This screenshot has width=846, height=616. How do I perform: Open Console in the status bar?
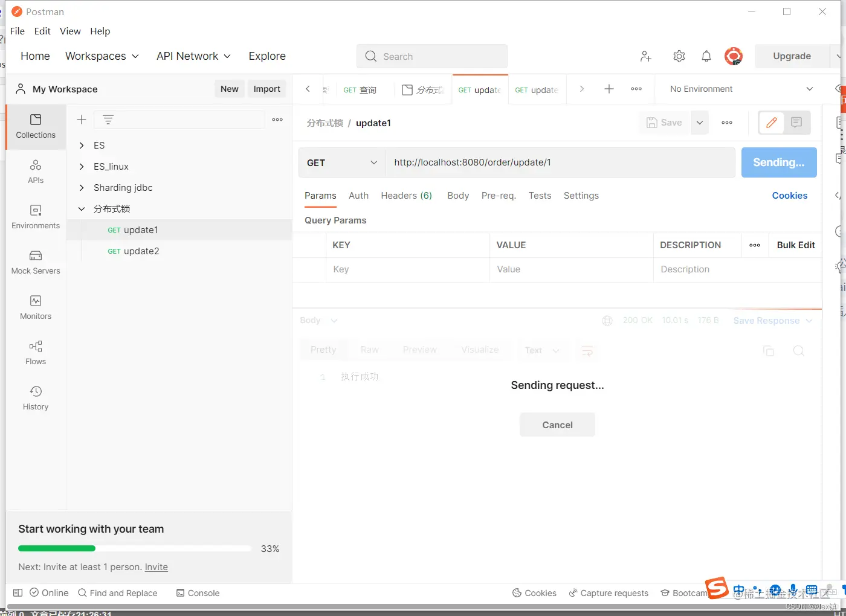click(198, 593)
